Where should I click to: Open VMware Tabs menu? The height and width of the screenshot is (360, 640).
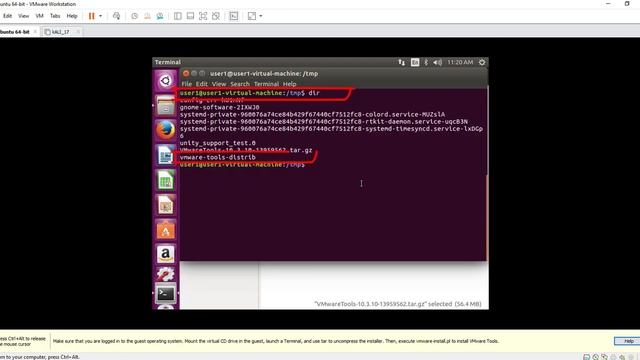point(55,16)
